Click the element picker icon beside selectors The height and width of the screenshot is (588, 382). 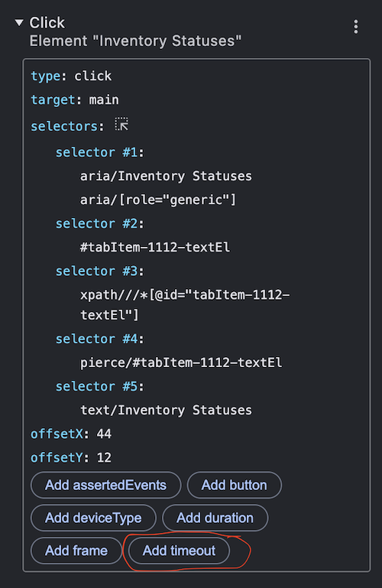tap(121, 124)
